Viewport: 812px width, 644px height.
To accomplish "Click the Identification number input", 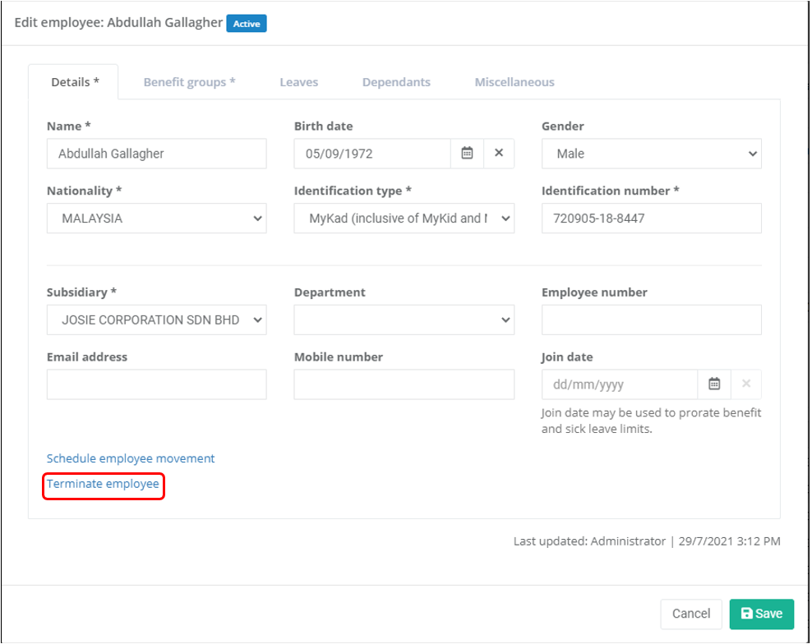I will tap(651, 218).
